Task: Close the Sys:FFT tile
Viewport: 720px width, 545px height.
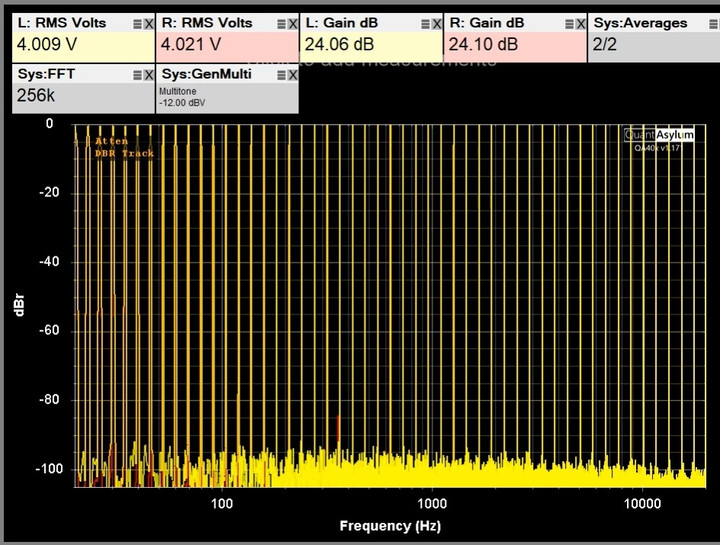Action: [x=149, y=75]
